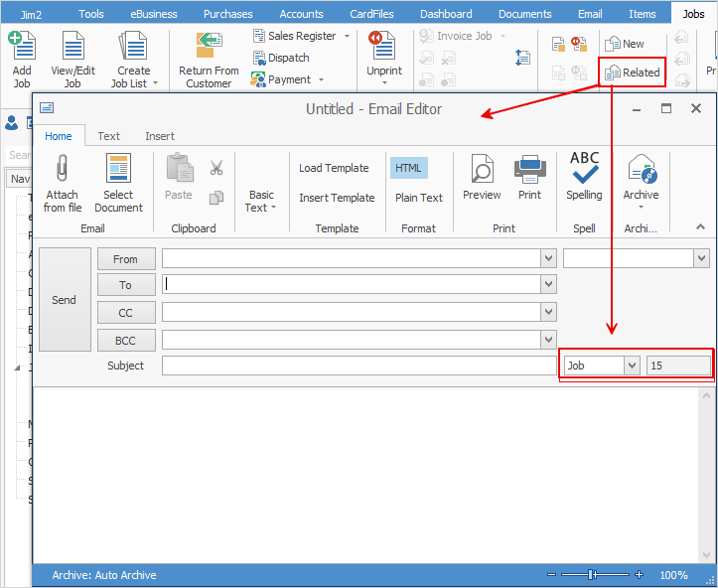Open the Unprint dropdown arrow
The image size is (718, 588).
[384, 82]
